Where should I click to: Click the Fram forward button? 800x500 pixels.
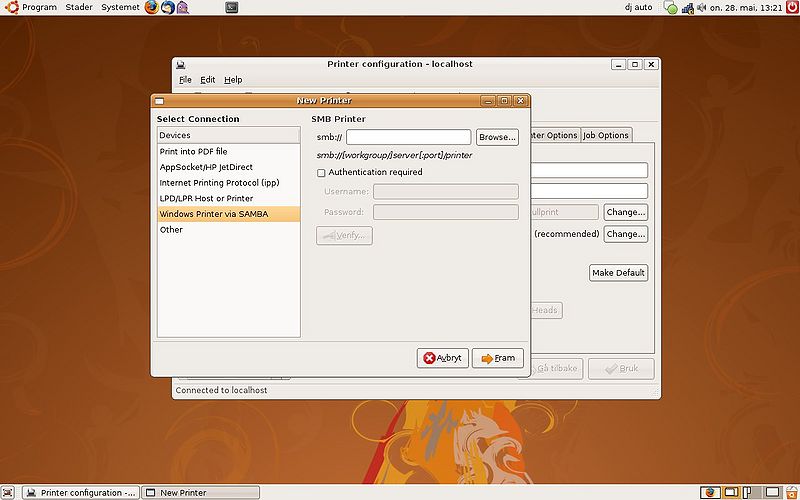click(x=497, y=358)
